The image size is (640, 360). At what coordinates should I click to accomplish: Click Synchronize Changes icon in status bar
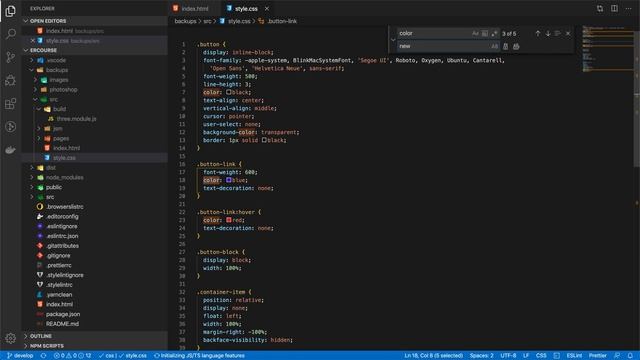click(43, 356)
